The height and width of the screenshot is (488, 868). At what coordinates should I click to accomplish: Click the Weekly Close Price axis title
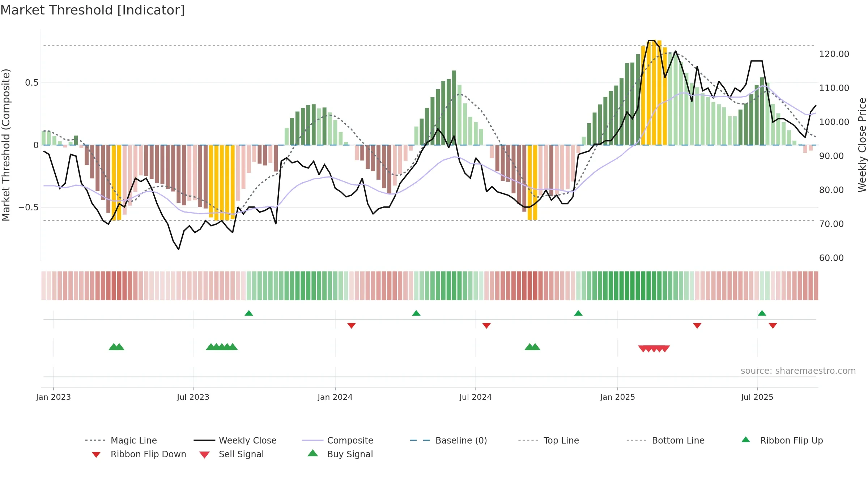coord(863,145)
